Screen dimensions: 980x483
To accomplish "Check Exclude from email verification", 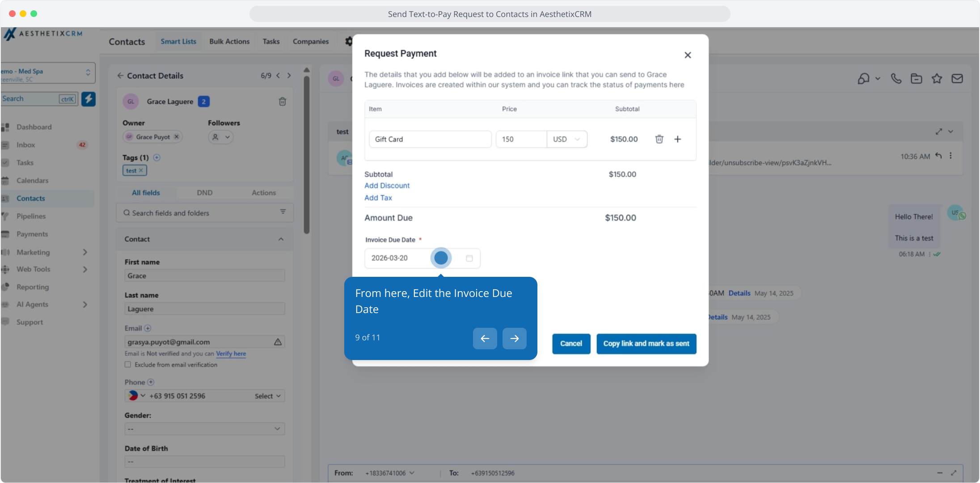I will 128,364.
